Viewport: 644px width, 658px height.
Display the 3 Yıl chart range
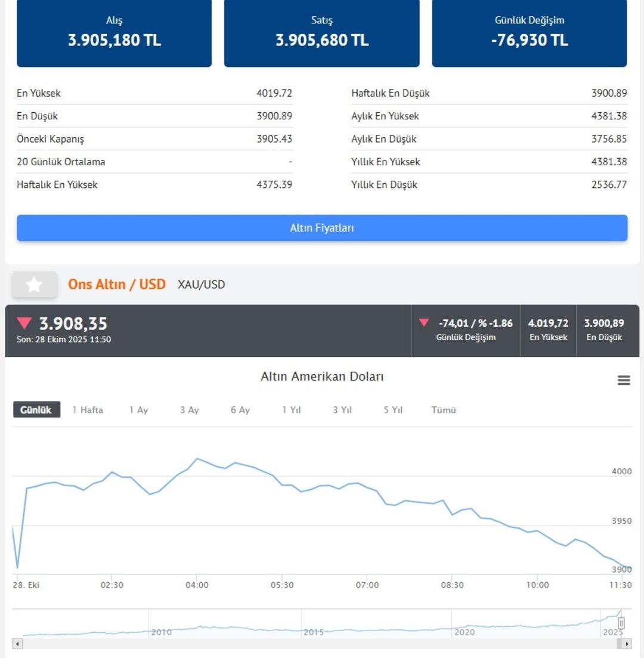[x=342, y=410]
